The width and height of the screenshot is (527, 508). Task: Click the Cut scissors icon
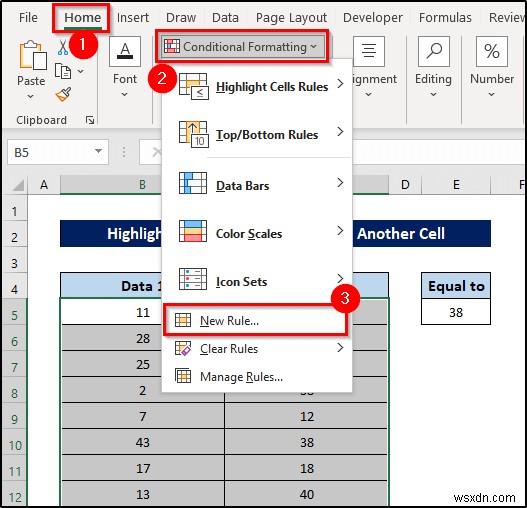pos(63,47)
